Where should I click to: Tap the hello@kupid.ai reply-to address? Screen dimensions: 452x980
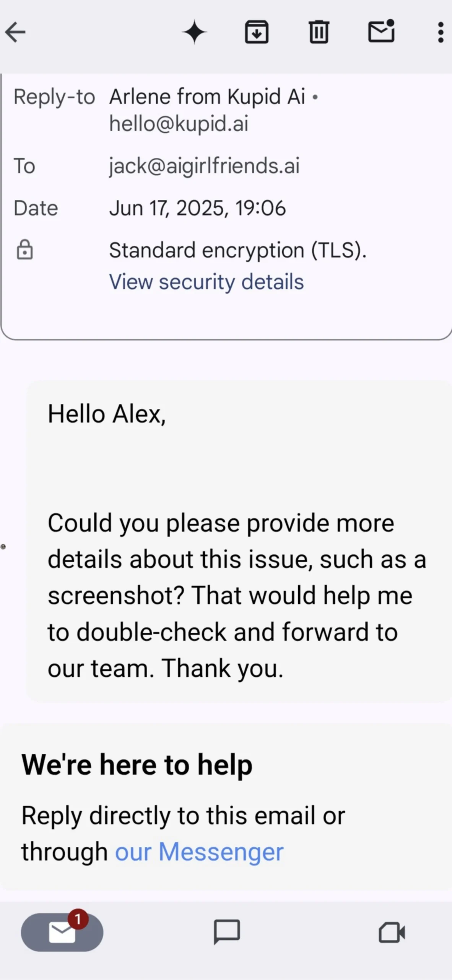tap(179, 124)
